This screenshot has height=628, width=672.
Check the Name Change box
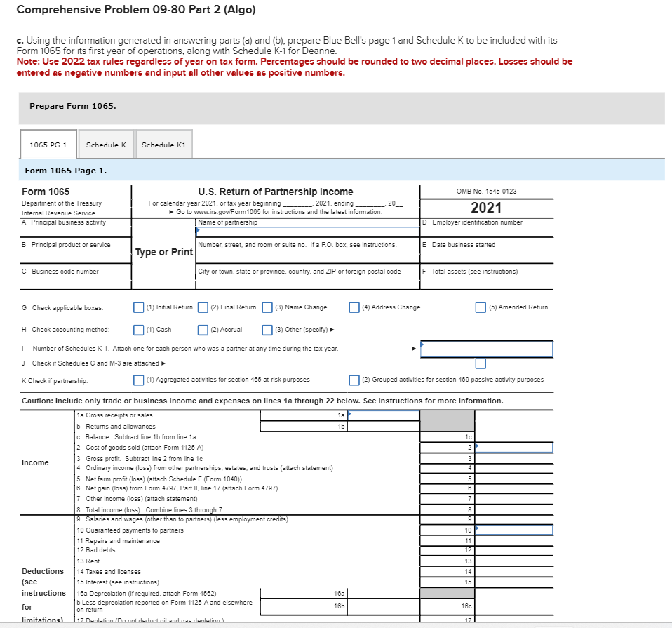(267, 307)
